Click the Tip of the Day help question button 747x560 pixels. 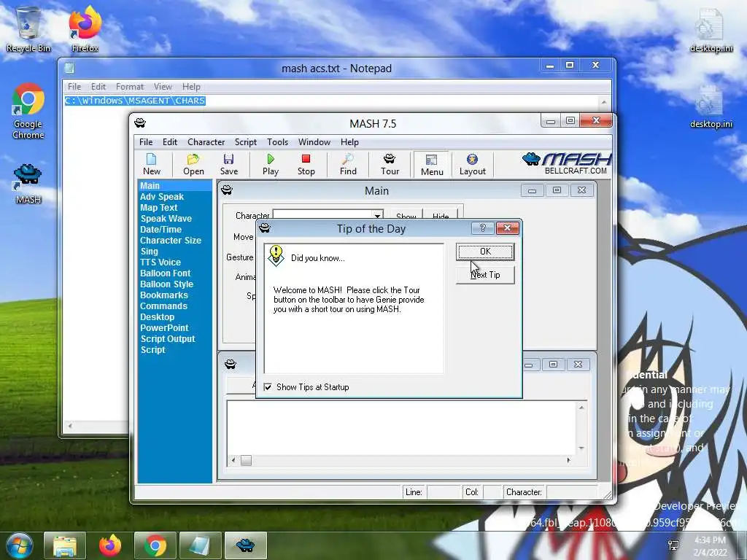pos(482,228)
